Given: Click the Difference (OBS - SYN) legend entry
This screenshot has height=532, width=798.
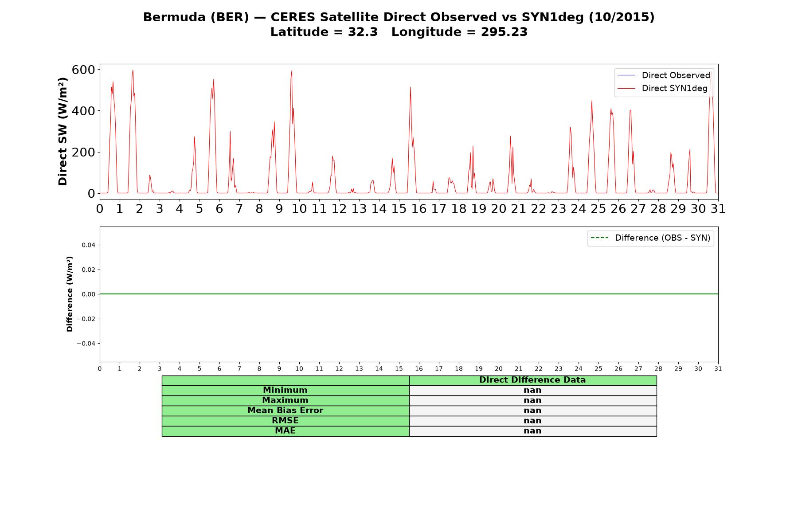Looking at the screenshot, I should coord(650,238).
